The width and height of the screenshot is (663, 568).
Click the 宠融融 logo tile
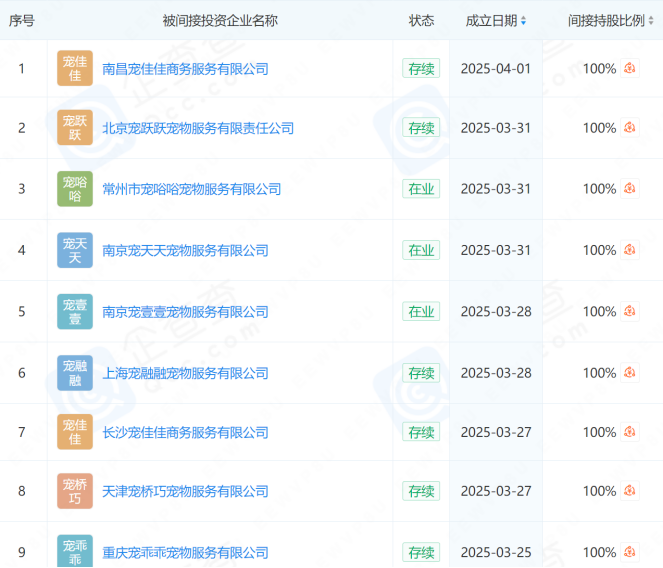(x=75, y=373)
